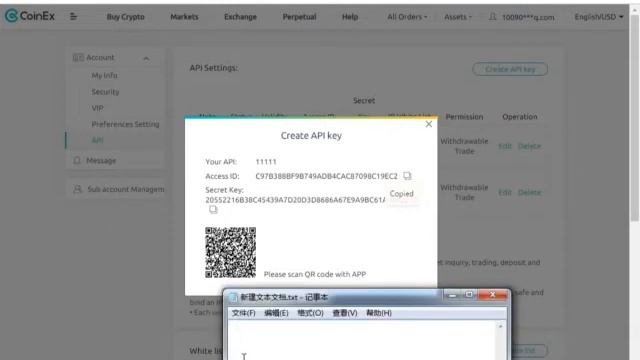640x360 pixels.
Task: Open Buy Crypto page
Action: tap(125, 17)
